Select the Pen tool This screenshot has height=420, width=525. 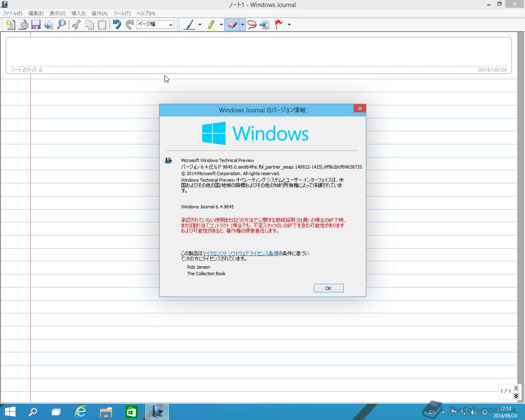pos(189,25)
